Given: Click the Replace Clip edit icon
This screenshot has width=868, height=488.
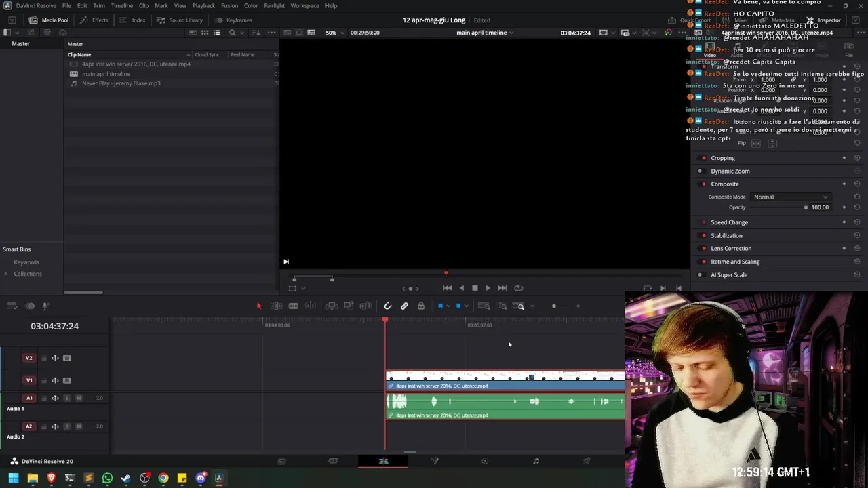Looking at the screenshot, I should (366, 306).
